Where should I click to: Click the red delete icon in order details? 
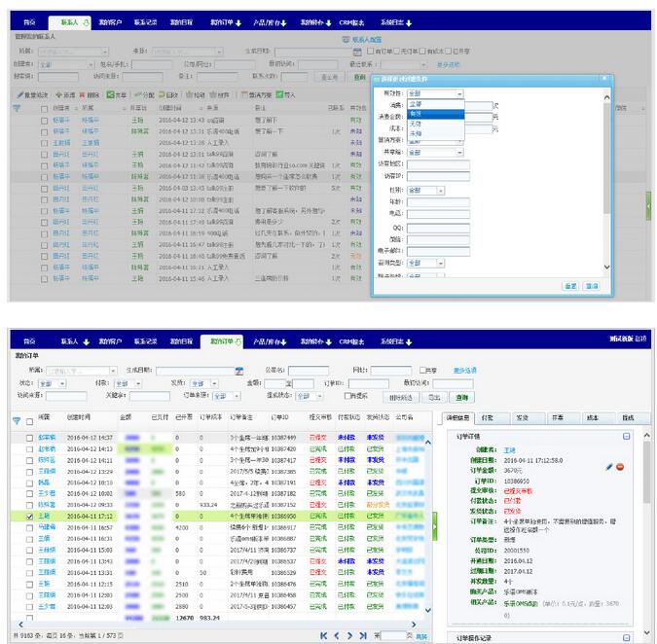point(620,467)
